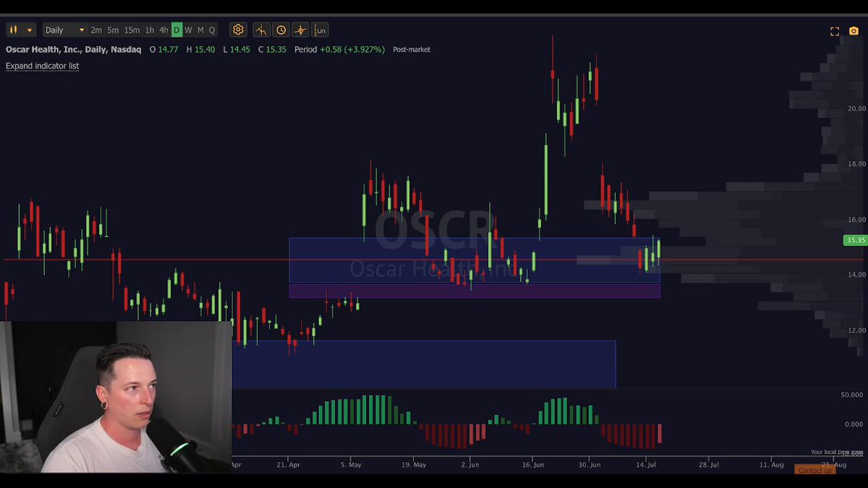Click the '18.00' price axis label
The image size is (868, 488).
(856, 164)
